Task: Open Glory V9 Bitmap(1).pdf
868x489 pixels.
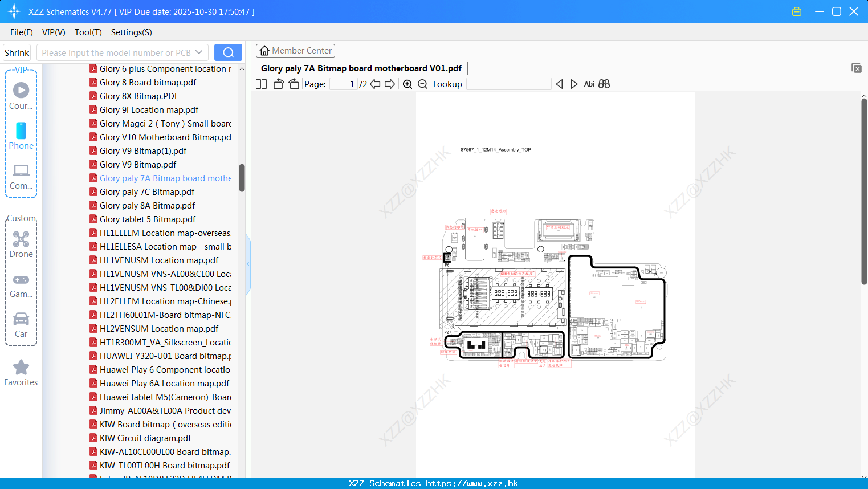Action: tap(143, 150)
